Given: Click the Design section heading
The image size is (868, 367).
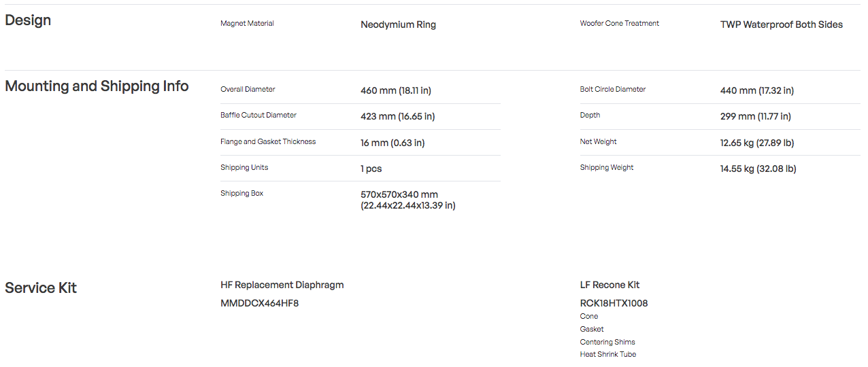Looking at the screenshot, I should tap(28, 20).
